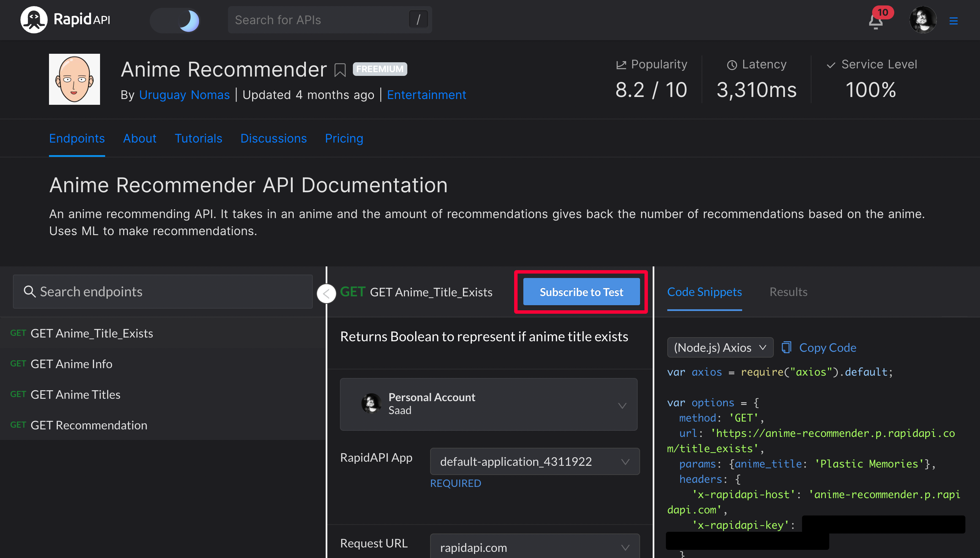Open the hamburger menu icon
This screenshot has height=558, width=980.
953,21
